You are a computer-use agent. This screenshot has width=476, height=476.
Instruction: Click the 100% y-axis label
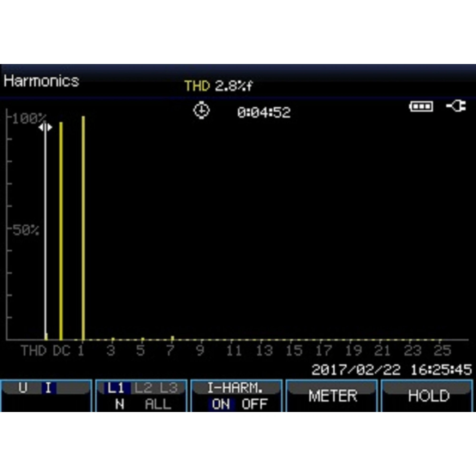click(x=29, y=119)
